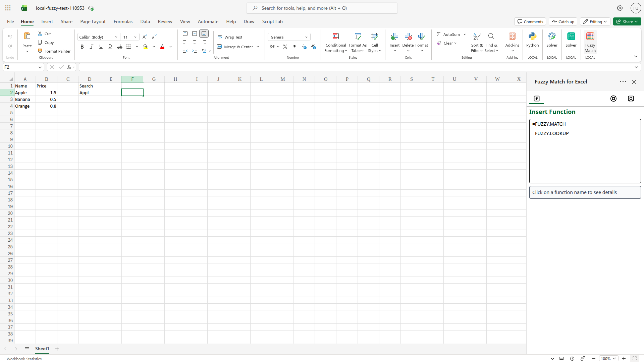Decrease font size
The width and height of the screenshot is (644, 362).
(x=154, y=37)
